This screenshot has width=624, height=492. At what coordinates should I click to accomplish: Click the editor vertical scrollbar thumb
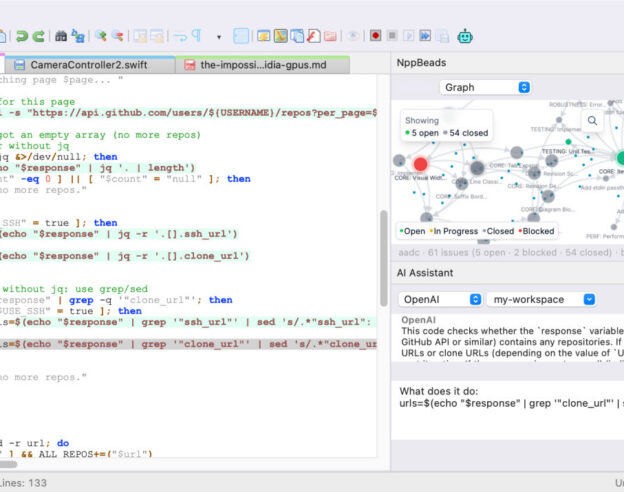(384, 258)
